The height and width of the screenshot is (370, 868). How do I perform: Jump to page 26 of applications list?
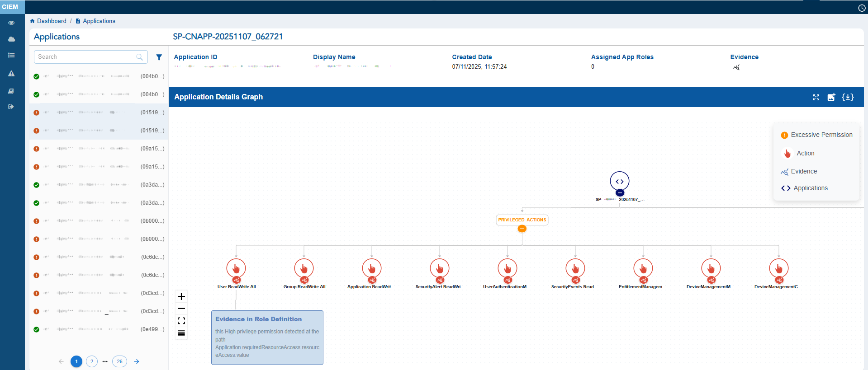(119, 361)
